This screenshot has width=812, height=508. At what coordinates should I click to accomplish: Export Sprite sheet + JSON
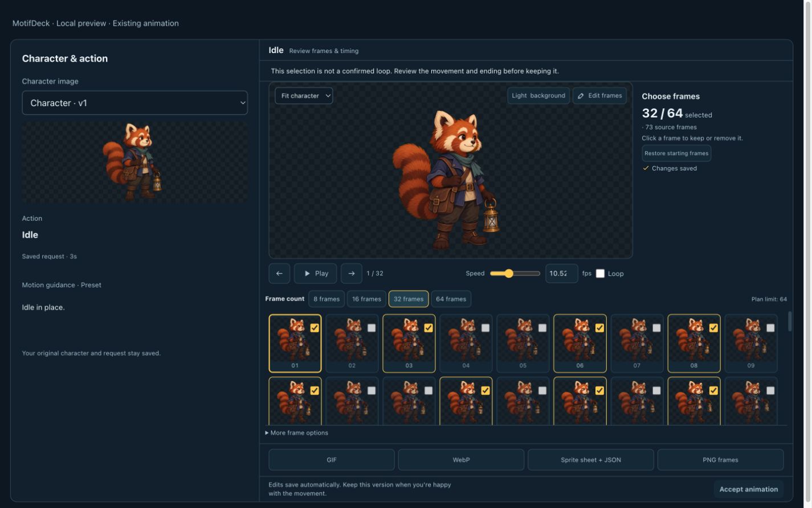pyautogui.click(x=591, y=460)
